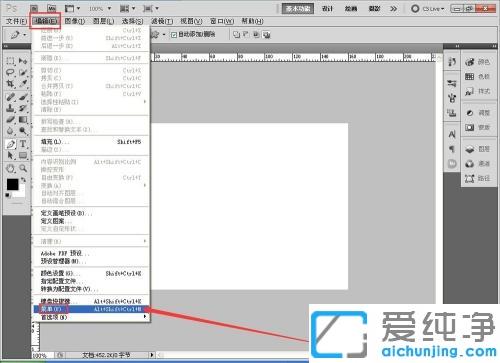Select the Clone Stamp tool
Screen dimensions: 500x363
tap(10, 108)
